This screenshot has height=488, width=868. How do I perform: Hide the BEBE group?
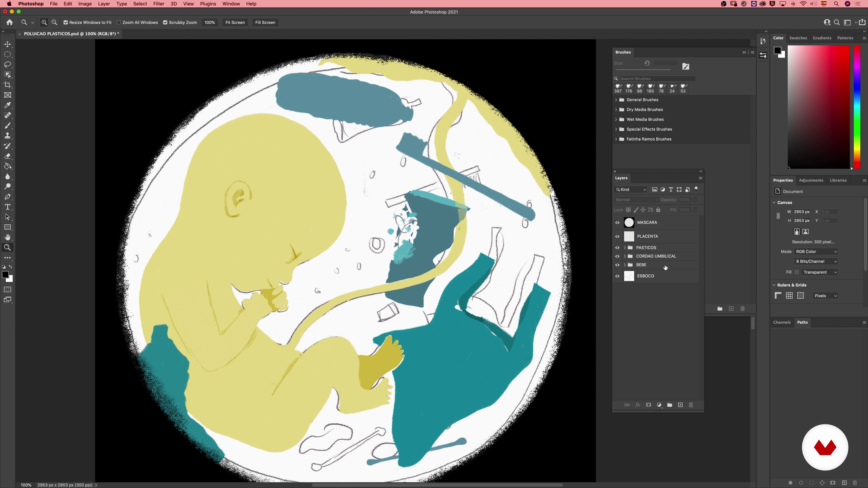pyautogui.click(x=617, y=265)
